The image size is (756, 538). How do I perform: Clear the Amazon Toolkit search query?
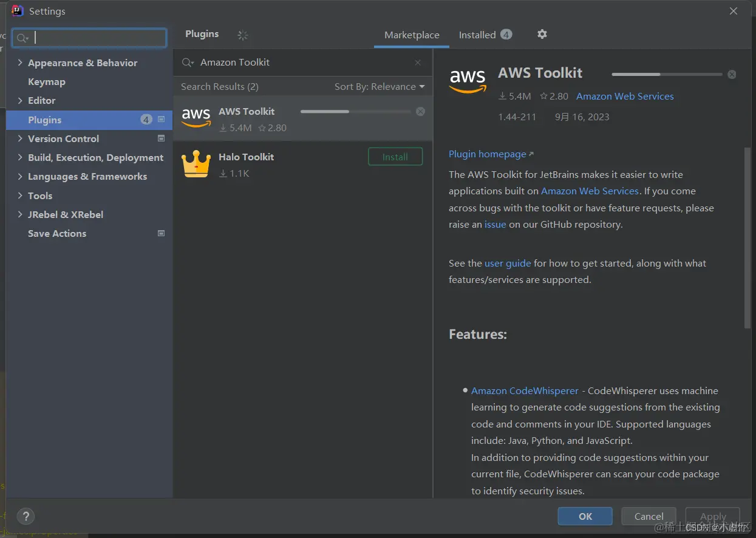418,63
